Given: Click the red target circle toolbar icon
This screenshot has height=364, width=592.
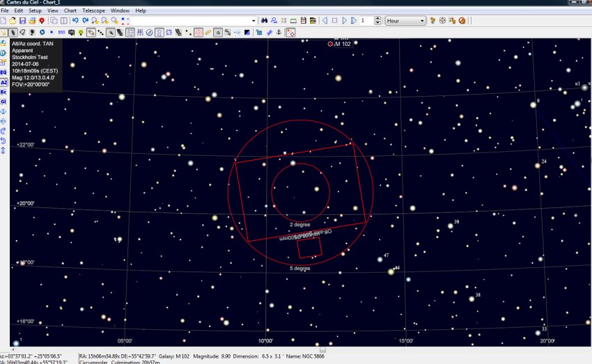Looking at the screenshot, I should tap(198, 32).
